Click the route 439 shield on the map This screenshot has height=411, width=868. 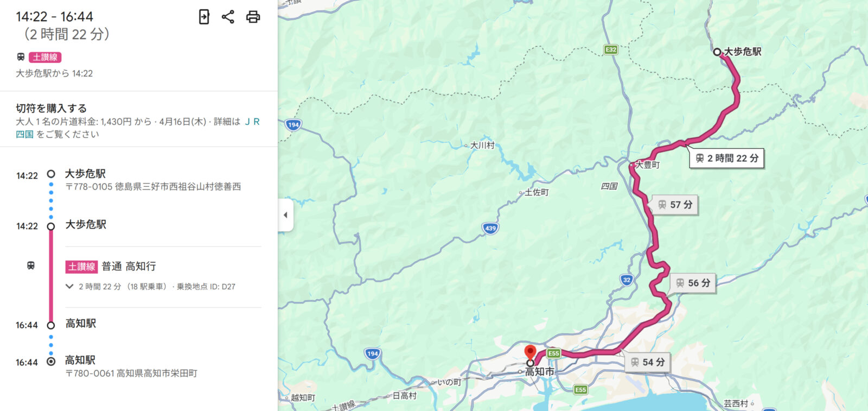click(x=490, y=228)
